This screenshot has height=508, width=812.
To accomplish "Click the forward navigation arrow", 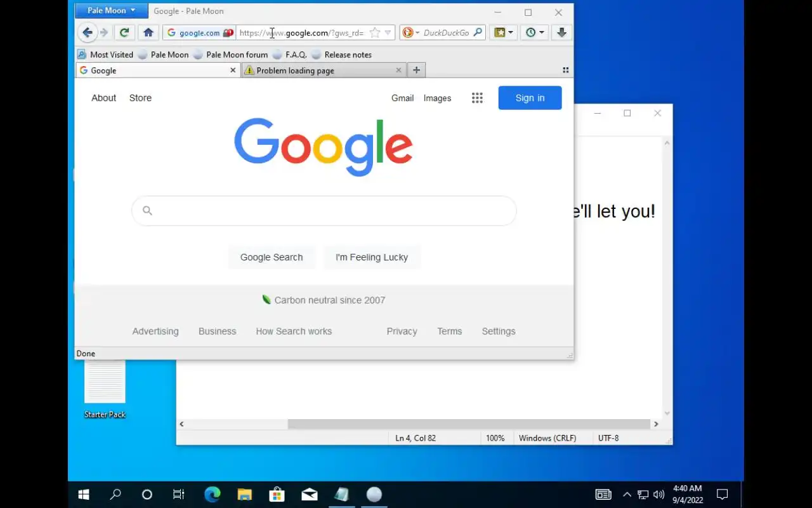I will (104, 33).
